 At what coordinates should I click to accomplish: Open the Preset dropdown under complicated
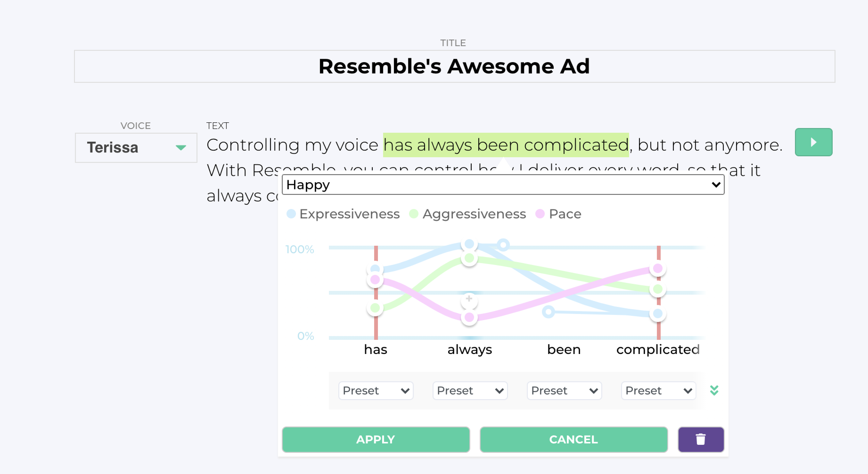click(x=658, y=390)
